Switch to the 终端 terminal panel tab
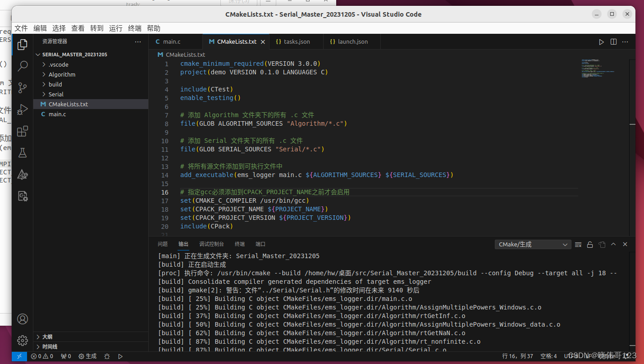644x364 pixels. (x=240, y=244)
